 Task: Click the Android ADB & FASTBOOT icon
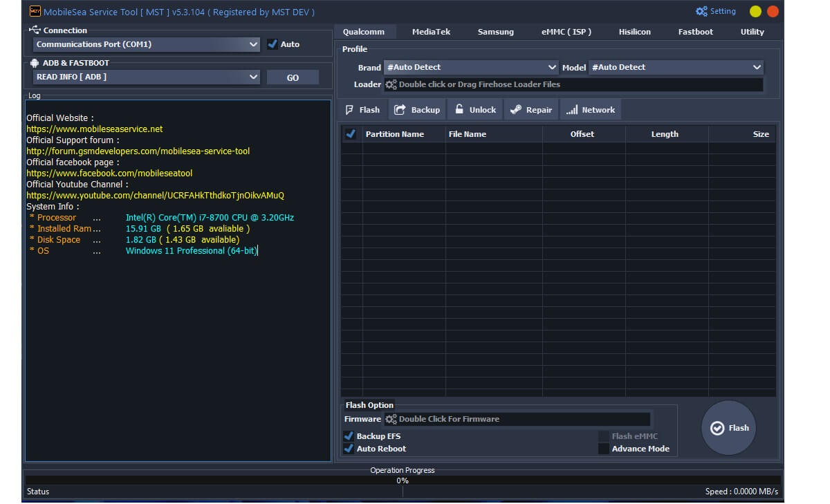[35, 63]
